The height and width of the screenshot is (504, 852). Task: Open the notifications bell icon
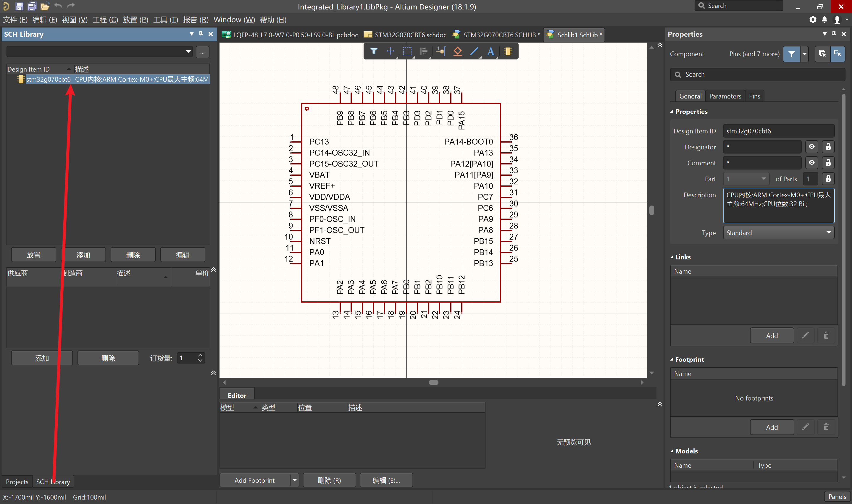824,20
